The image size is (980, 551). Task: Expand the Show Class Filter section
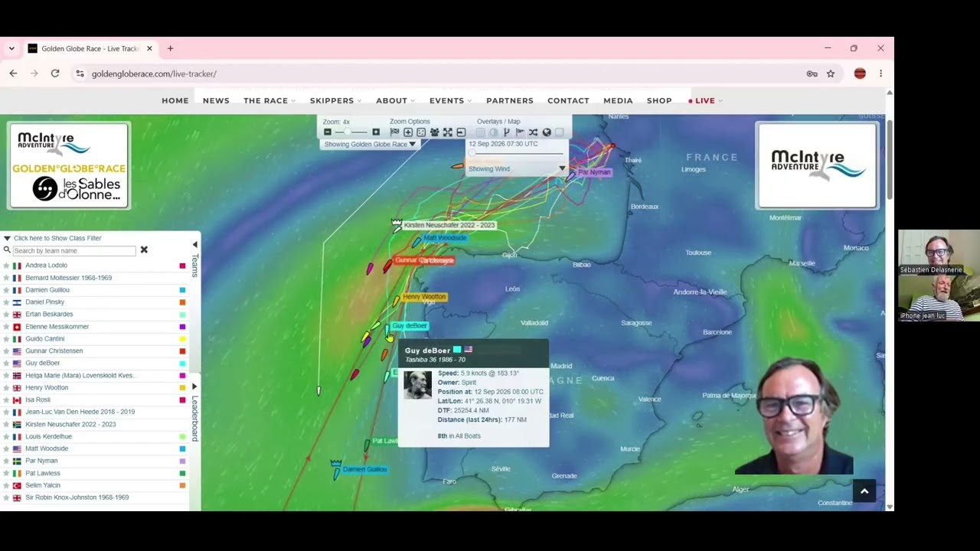pos(52,238)
